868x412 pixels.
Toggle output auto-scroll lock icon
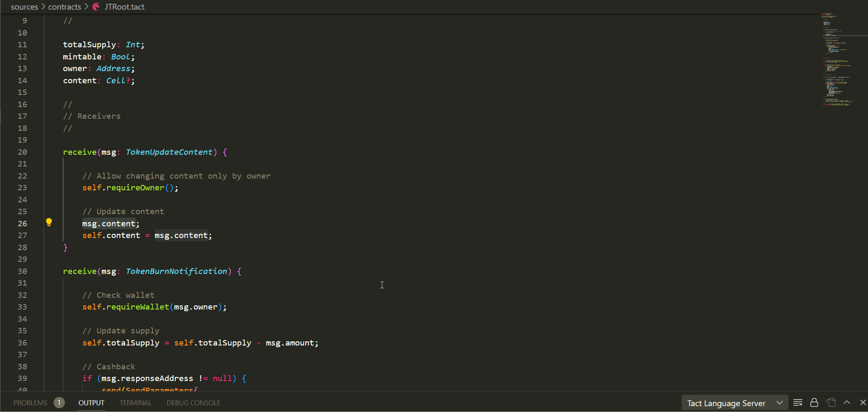(814, 403)
